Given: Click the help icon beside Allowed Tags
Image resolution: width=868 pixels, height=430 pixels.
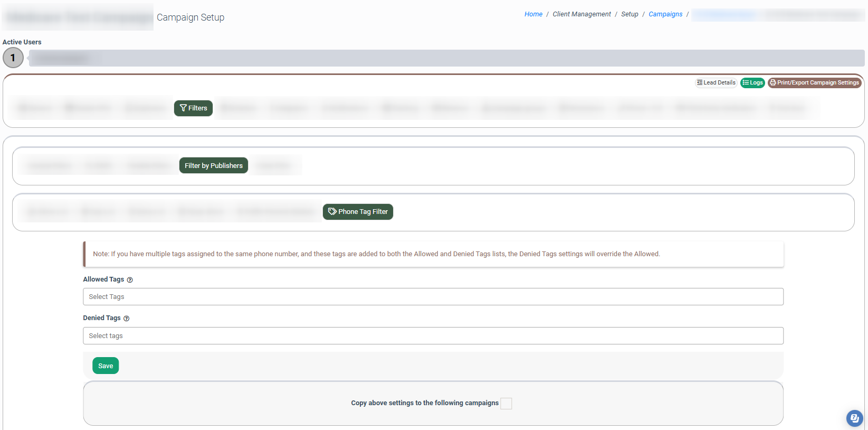Looking at the screenshot, I should click(x=130, y=280).
